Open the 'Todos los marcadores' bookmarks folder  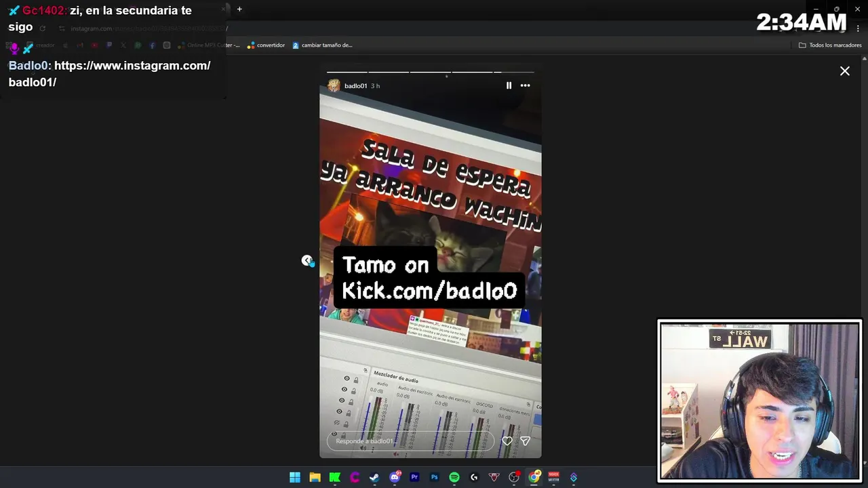[830, 45]
